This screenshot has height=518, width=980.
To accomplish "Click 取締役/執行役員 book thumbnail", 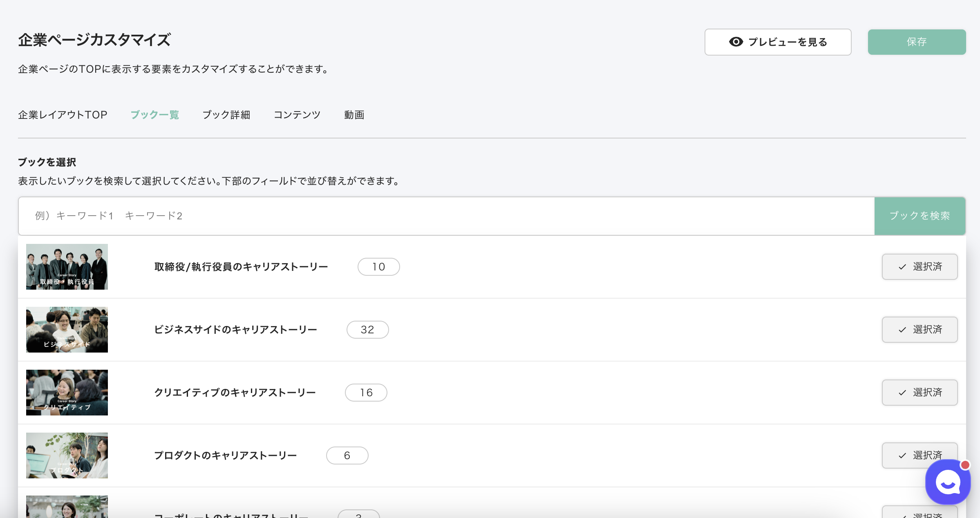I will pos(67,267).
